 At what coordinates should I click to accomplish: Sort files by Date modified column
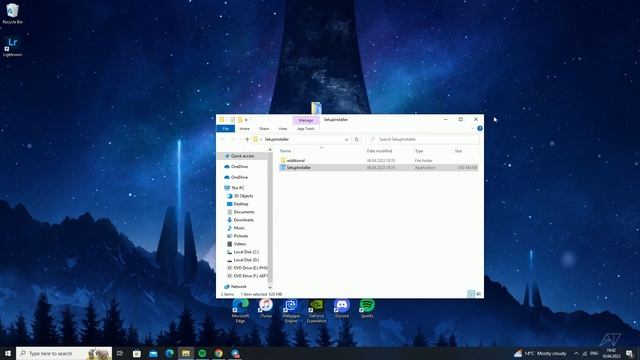(379, 151)
